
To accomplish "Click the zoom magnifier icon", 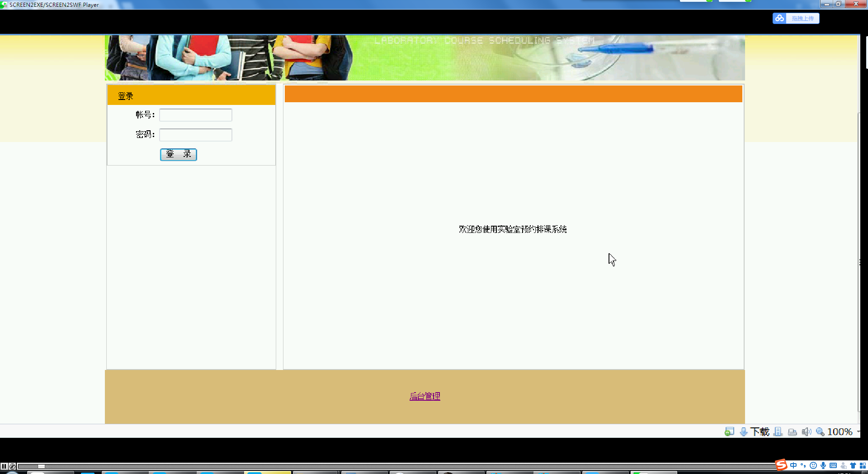I will point(820,432).
